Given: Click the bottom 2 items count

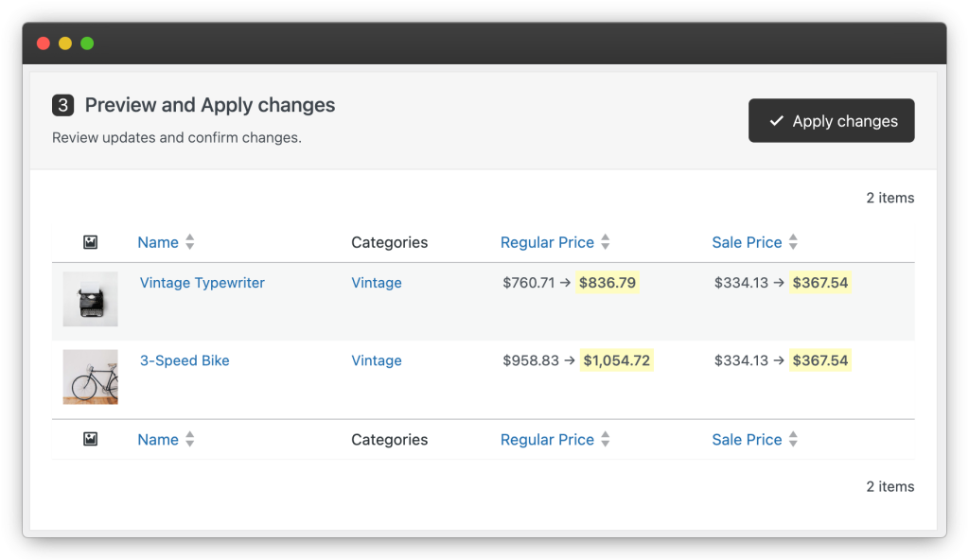Looking at the screenshot, I should (x=890, y=486).
